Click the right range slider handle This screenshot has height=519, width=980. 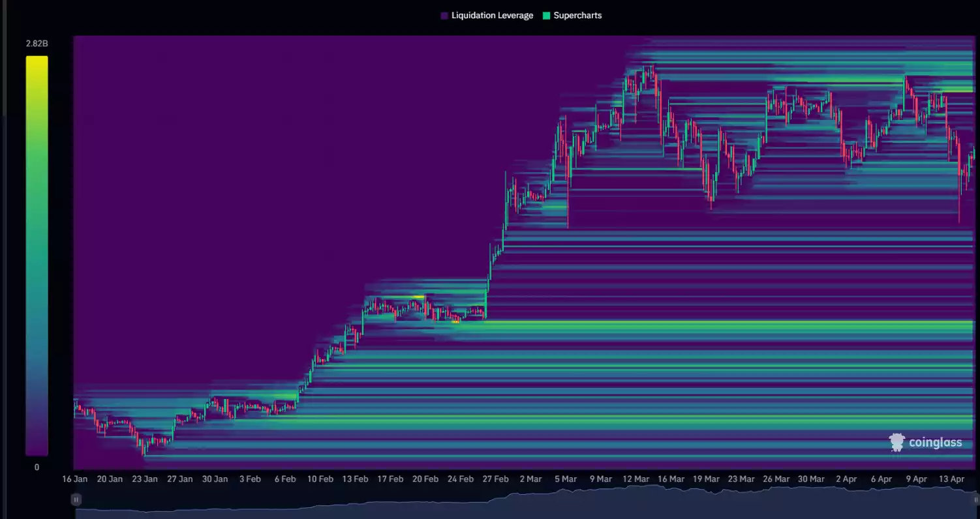(x=976, y=499)
